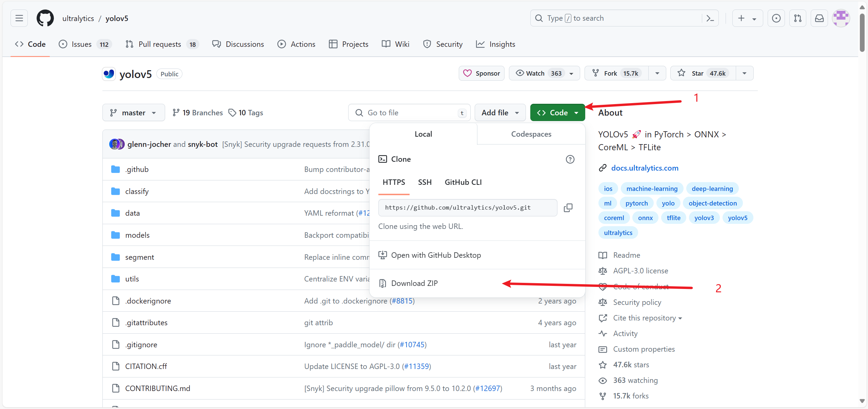The image size is (868, 409).
Task: Click the 15.7k forks link
Action: (631, 396)
